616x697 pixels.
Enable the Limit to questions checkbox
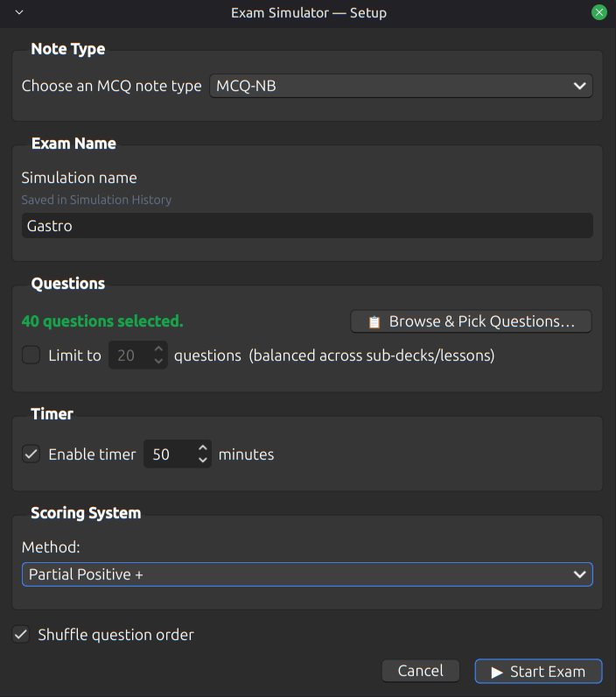pyautogui.click(x=31, y=356)
